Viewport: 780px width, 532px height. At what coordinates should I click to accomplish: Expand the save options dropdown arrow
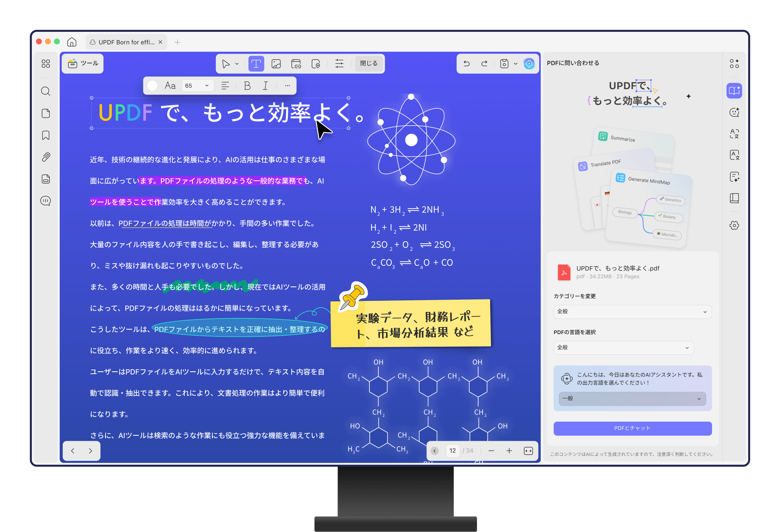pyautogui.click(x=516, y=64)
